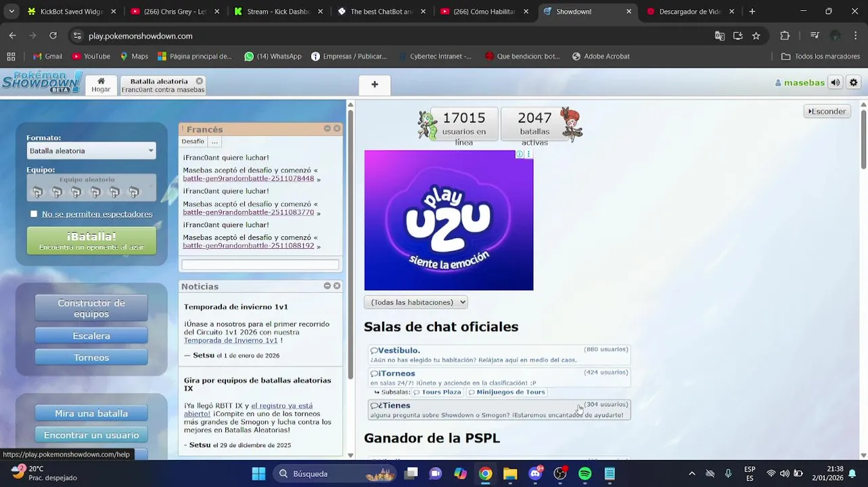868x487 pixels.
Task: Open Showdown options gear icon
Action: pos(854,83)
